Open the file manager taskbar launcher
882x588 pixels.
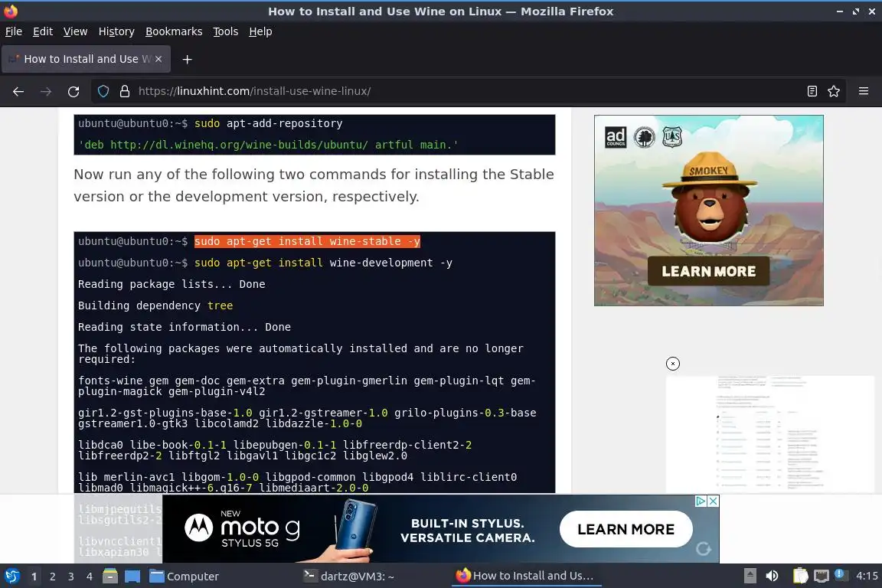(x=110, y=577)
